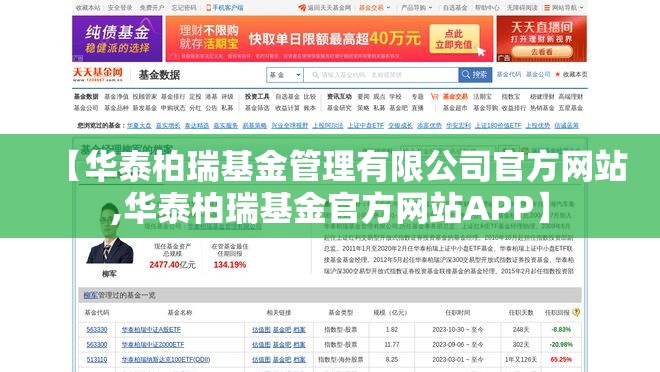Open fund code 563300
Image resolution: width=660 pixels, height=372 pixels.
97,345
